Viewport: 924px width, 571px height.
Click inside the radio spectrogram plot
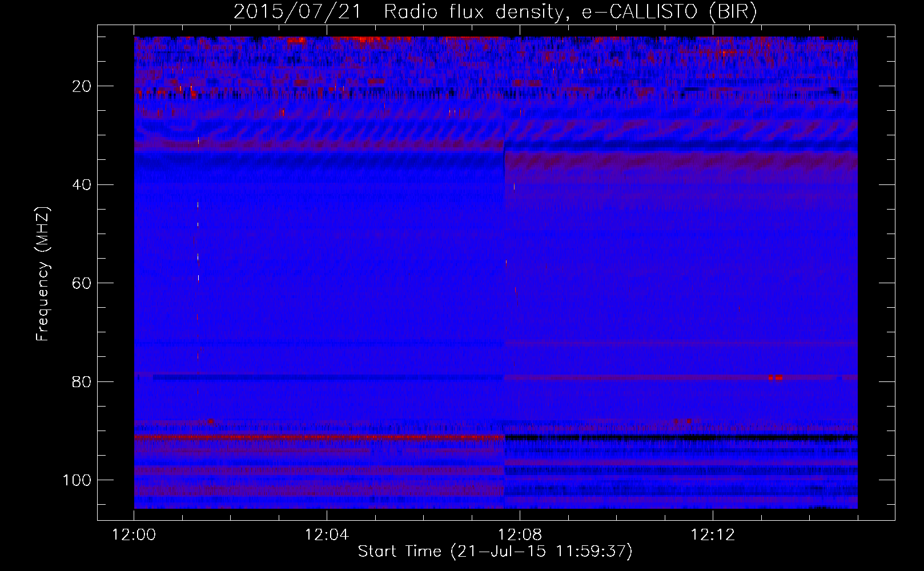(x=496, y=272)
